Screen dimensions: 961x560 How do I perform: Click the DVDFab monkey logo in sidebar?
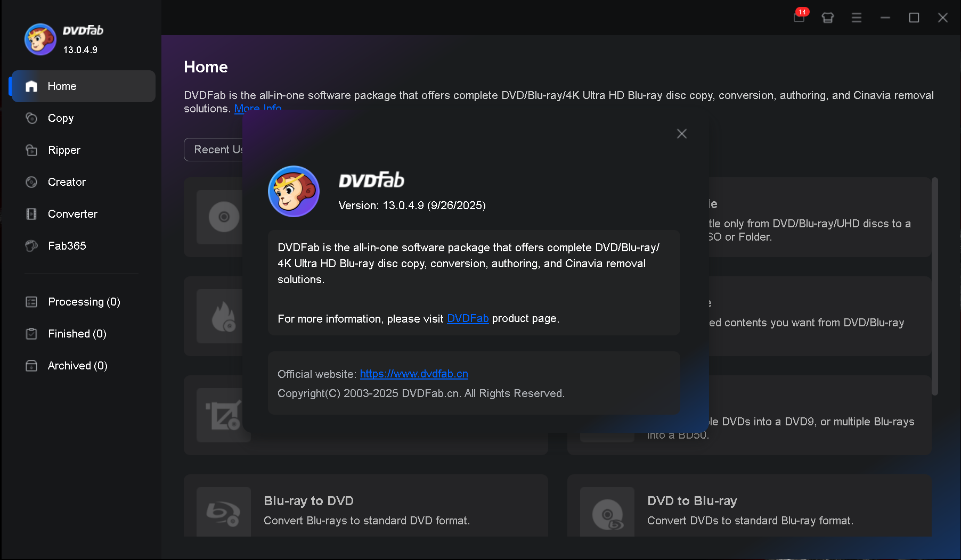(40, 39)
